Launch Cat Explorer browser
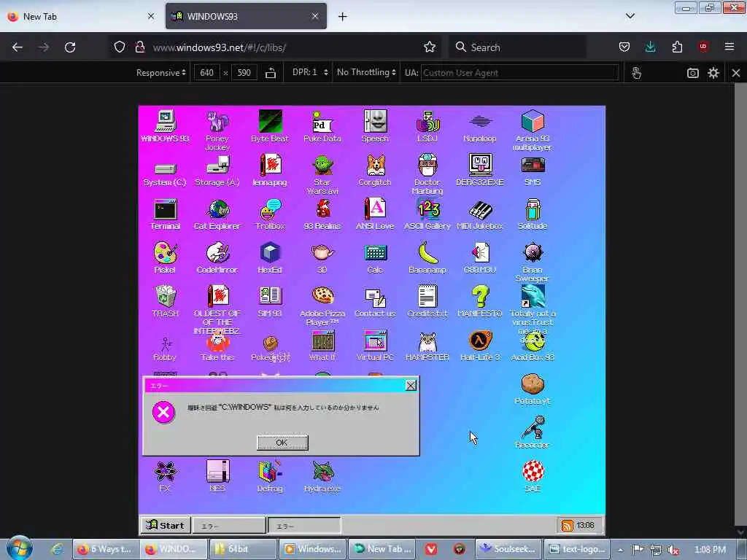The image size is (747, 560). [x=217, y=214]
